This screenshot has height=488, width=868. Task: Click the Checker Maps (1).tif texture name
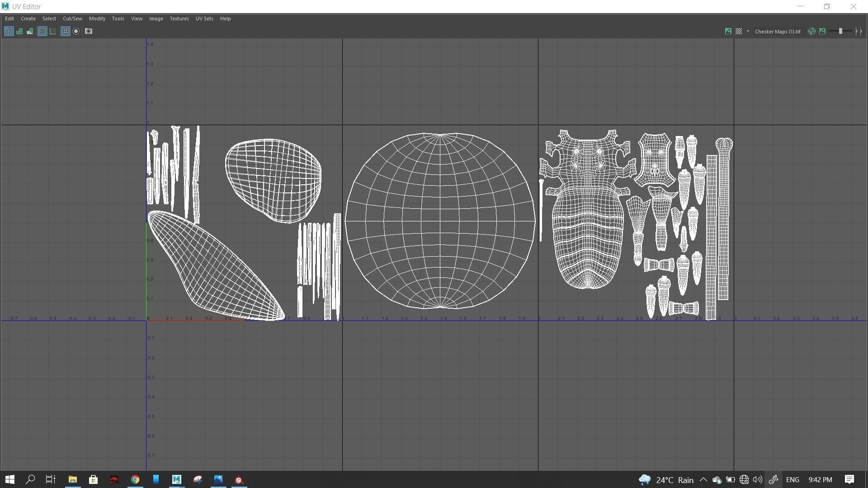pos(777,31)
